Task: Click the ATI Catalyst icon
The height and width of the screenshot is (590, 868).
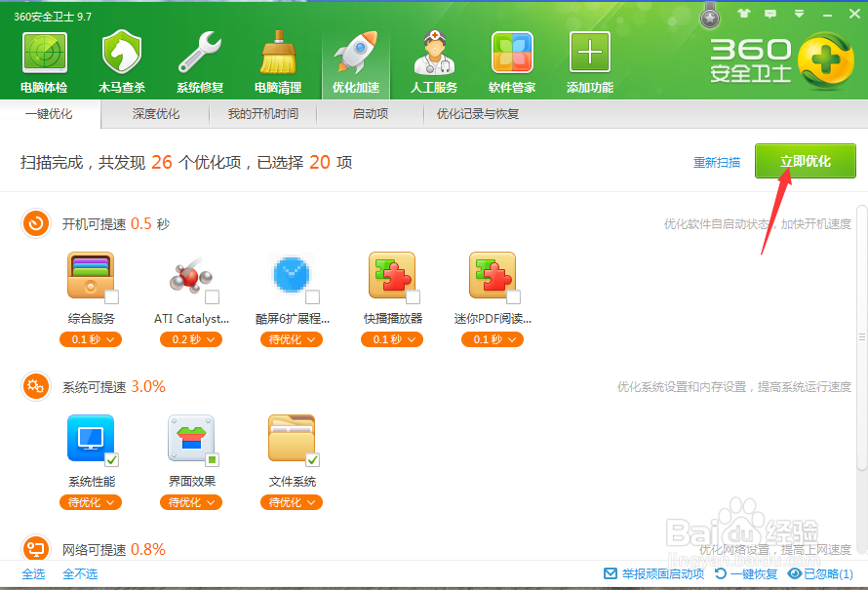Action: (x=191, y=275)
